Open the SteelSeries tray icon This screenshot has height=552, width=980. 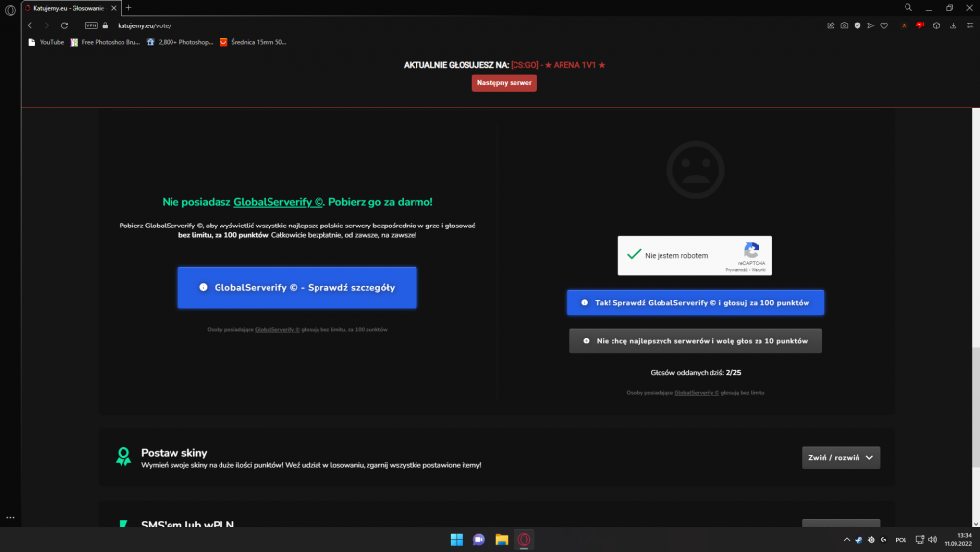tap(871, 540)
